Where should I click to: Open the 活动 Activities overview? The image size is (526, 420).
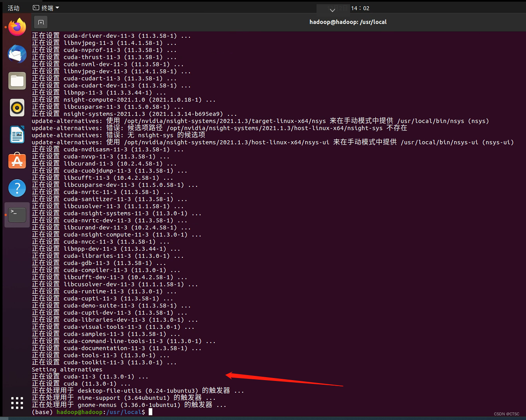pos(14,8)
